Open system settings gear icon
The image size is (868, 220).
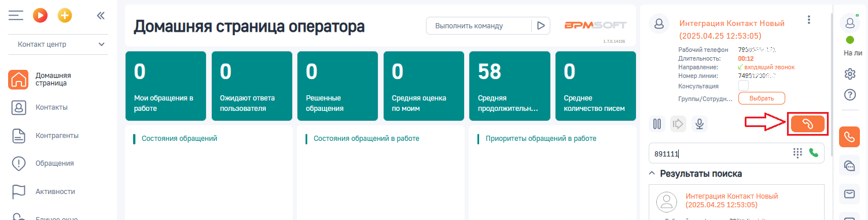tap(850, 74)
